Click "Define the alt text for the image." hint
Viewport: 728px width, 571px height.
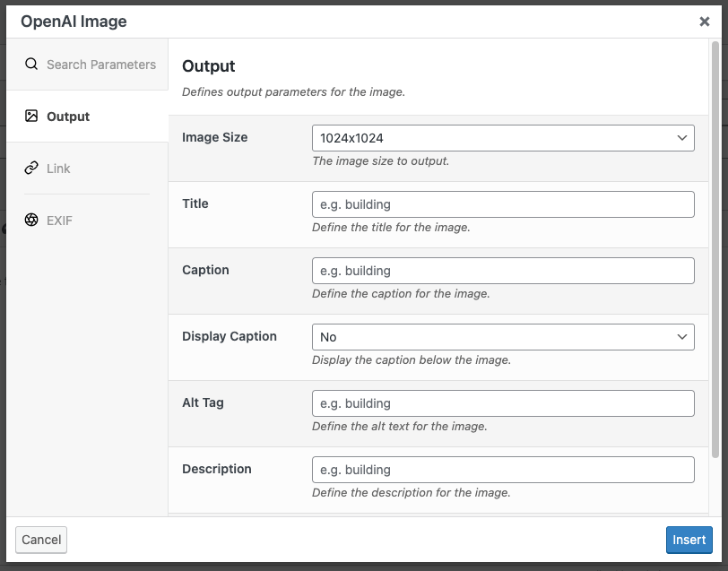point(400,426)
